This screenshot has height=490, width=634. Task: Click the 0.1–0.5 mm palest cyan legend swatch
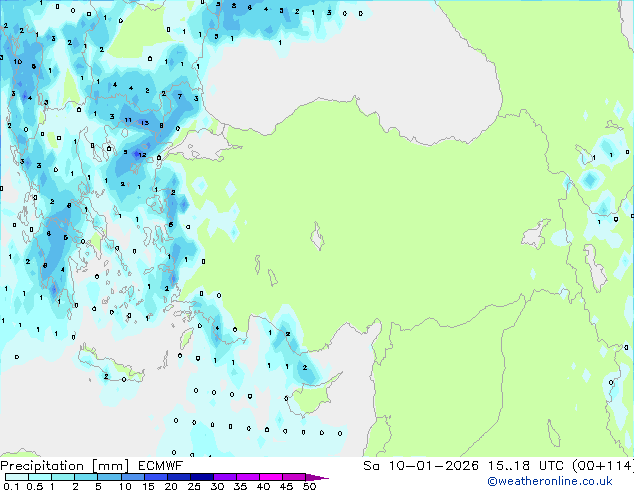click(x=17, y=477)
